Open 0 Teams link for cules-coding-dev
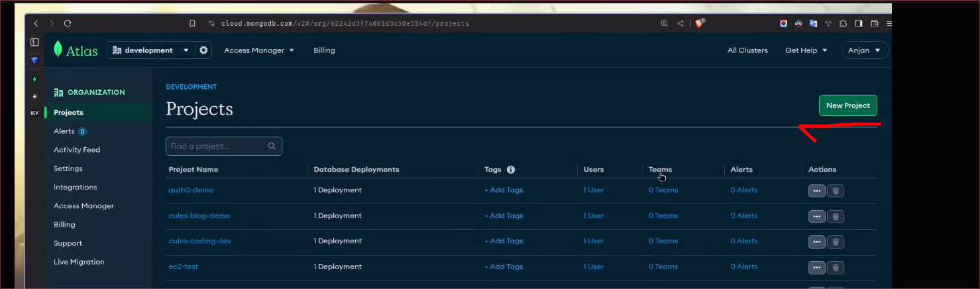980x289 pixels. [663, 241]
